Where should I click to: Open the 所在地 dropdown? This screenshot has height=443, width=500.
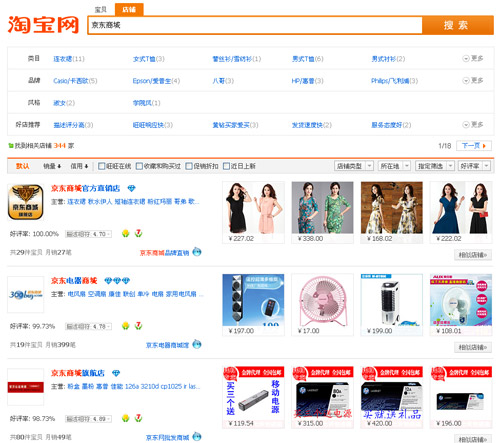tap(394, 166)
